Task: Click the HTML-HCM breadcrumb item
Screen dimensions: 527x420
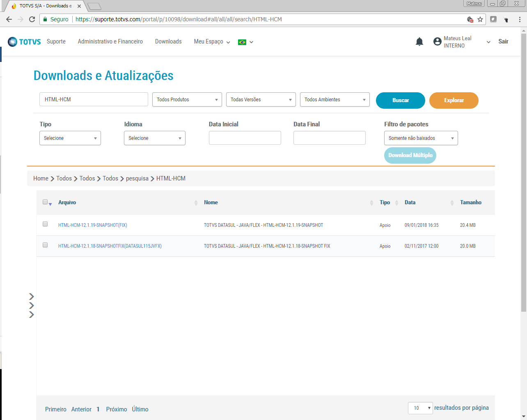Action: click(x=171, y=178)
